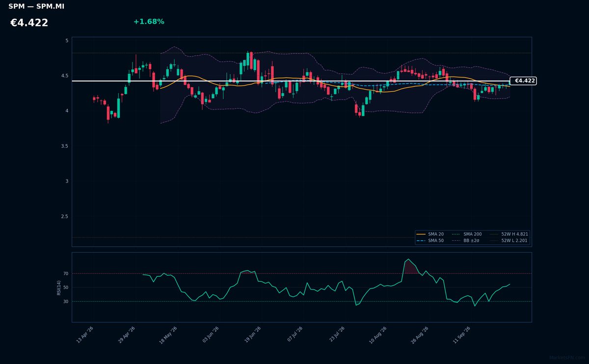Click the 13 Apr '26 date label
Screen dimensions: 589x364
point(85,335)
